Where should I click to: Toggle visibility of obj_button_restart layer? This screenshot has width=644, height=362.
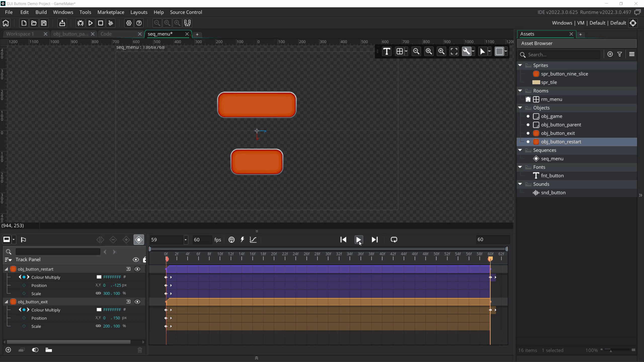(138, 269)
